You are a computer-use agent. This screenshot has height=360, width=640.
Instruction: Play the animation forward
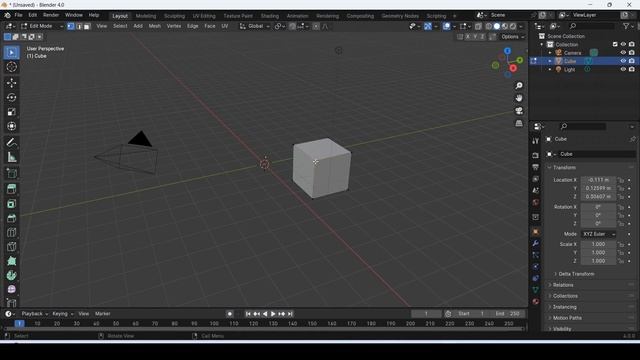click(273, 314)
